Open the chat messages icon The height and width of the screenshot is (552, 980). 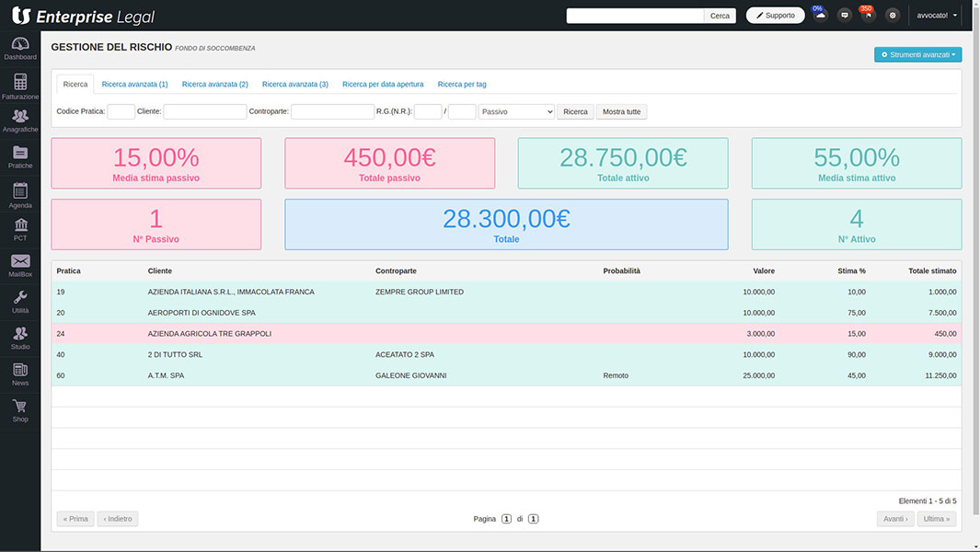[845, 15]
